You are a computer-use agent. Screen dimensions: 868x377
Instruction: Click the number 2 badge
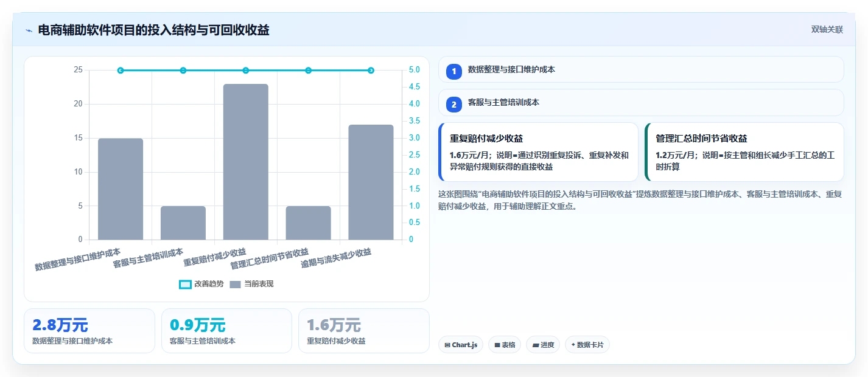453,105
